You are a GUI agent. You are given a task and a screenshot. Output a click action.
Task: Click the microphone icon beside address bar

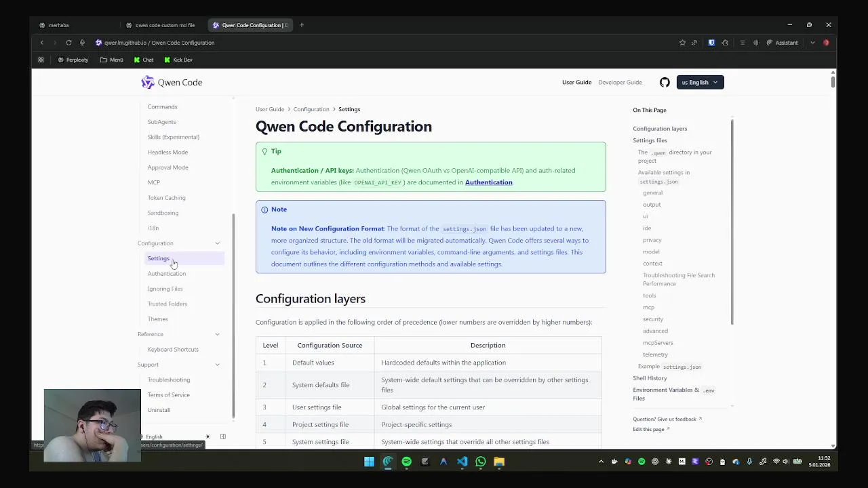(82, 43)
